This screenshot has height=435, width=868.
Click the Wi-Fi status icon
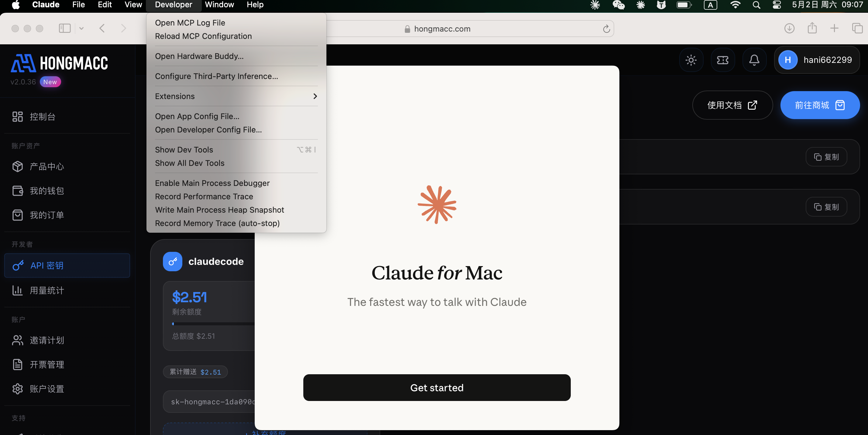[735, 5]
